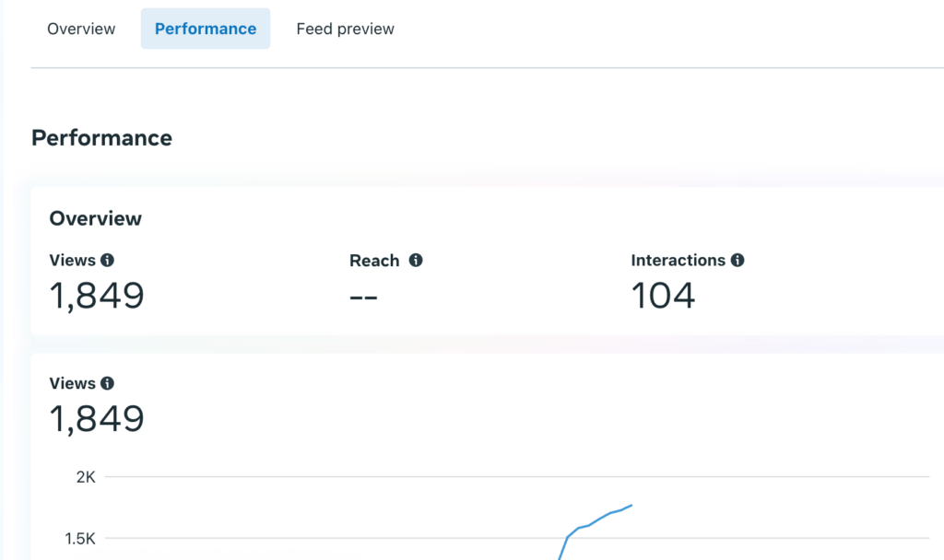Click info icon beside Views in Overview card
Image resolution: width=944 pixels, height=560 pixels.
coord(108,261)
